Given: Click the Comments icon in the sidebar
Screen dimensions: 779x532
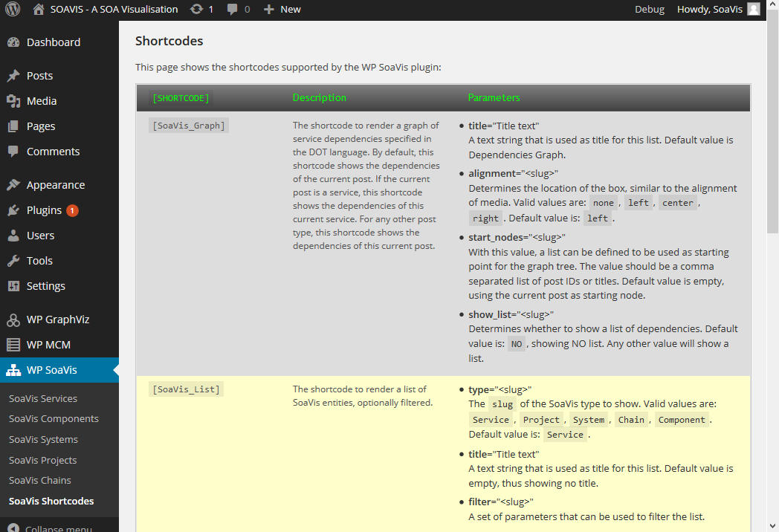Looking at the screenshot, I should pyautogui.click(x=13, y=152).
